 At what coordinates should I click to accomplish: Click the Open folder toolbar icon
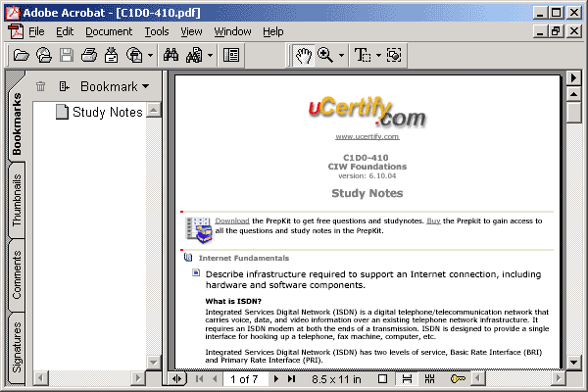click(21, 56)
